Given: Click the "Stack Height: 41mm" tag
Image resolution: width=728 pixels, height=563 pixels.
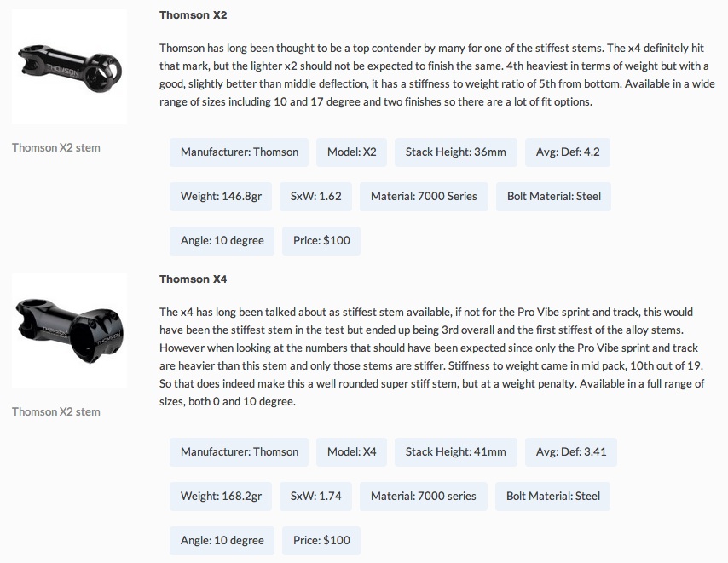Looking at the screenshot, I should click(x=455, y=452).
